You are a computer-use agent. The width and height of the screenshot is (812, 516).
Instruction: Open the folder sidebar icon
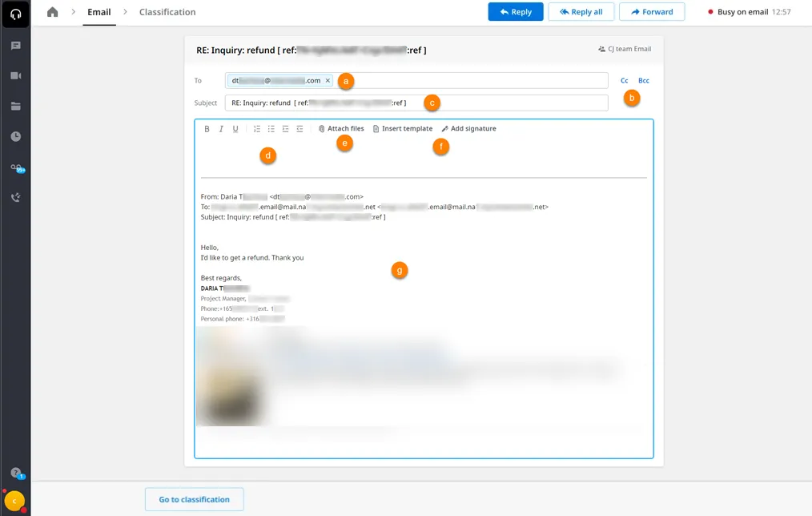click(15, 107)
